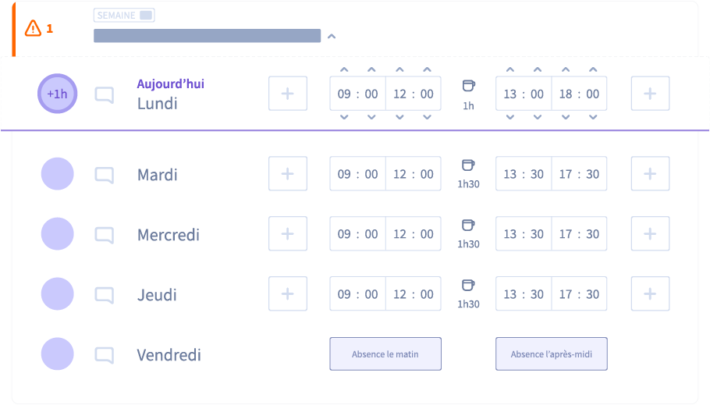Toggle the Mardi day status circle
This screenshot has width=710, height=405.
click(x=58, y=174)
